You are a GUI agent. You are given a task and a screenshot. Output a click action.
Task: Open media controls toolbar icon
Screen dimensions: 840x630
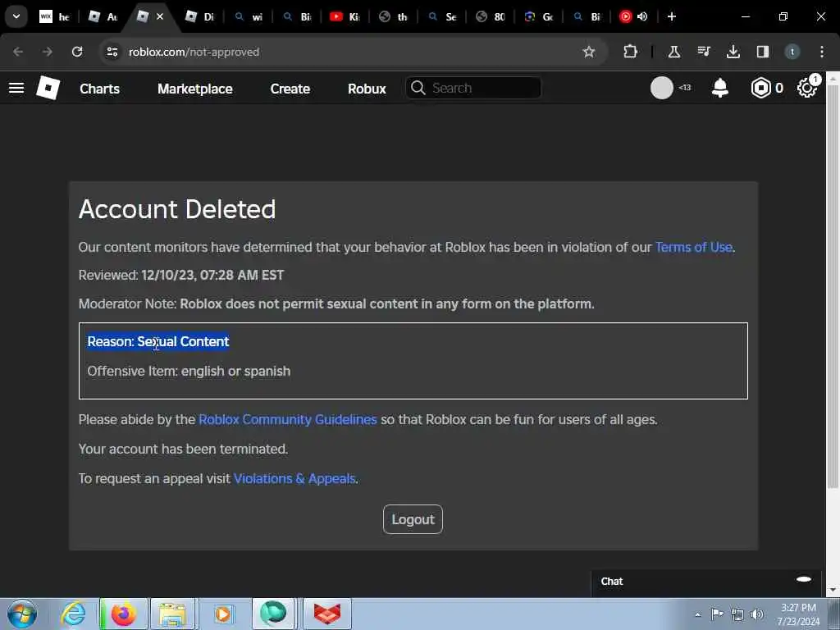click(703, 52)
